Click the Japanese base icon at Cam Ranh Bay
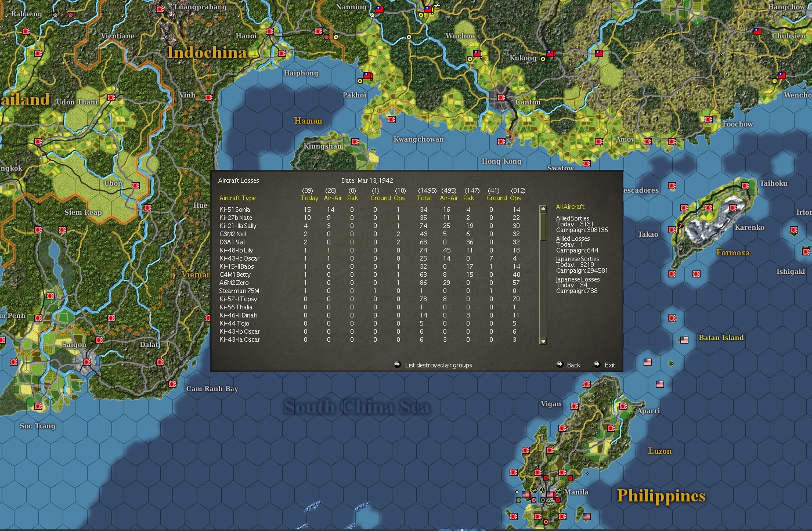812x531 pixels. click(172, 384)
